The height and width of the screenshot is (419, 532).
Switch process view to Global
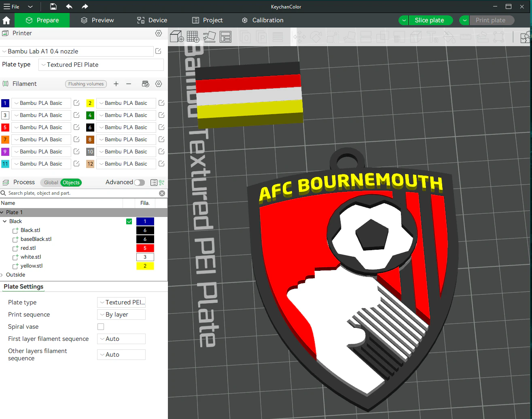pyautogui.click(x=51, y=183)
